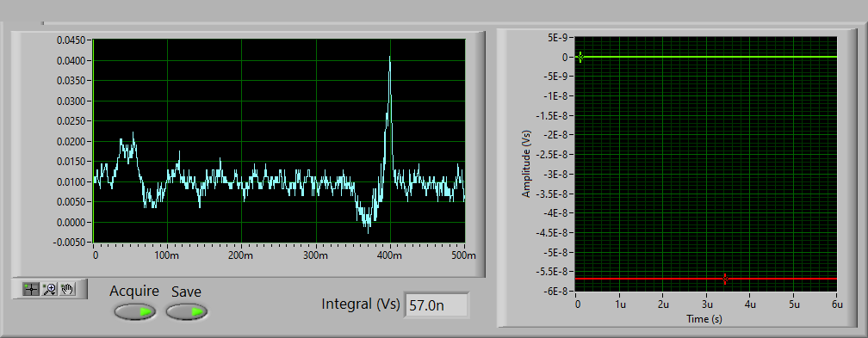
Task: Click the Time (s) axis title
Action: (704, 319)
